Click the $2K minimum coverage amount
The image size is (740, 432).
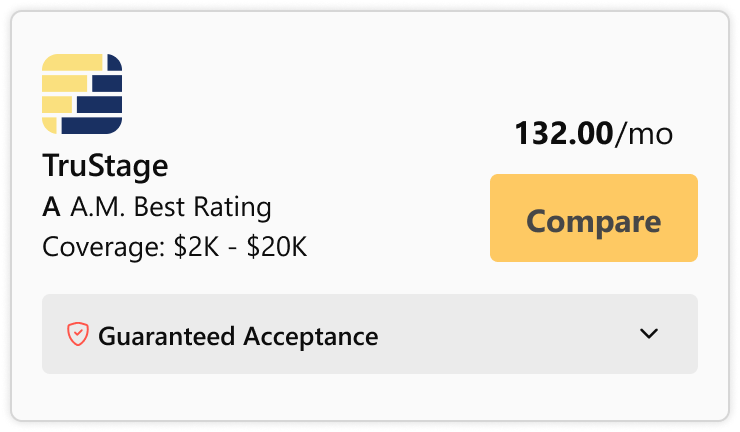click(196, 247)
